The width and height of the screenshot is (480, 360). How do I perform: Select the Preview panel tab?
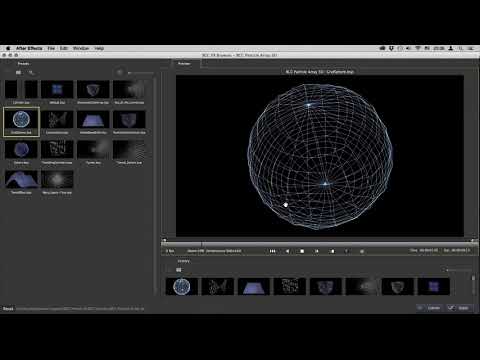tap(184, 64)
